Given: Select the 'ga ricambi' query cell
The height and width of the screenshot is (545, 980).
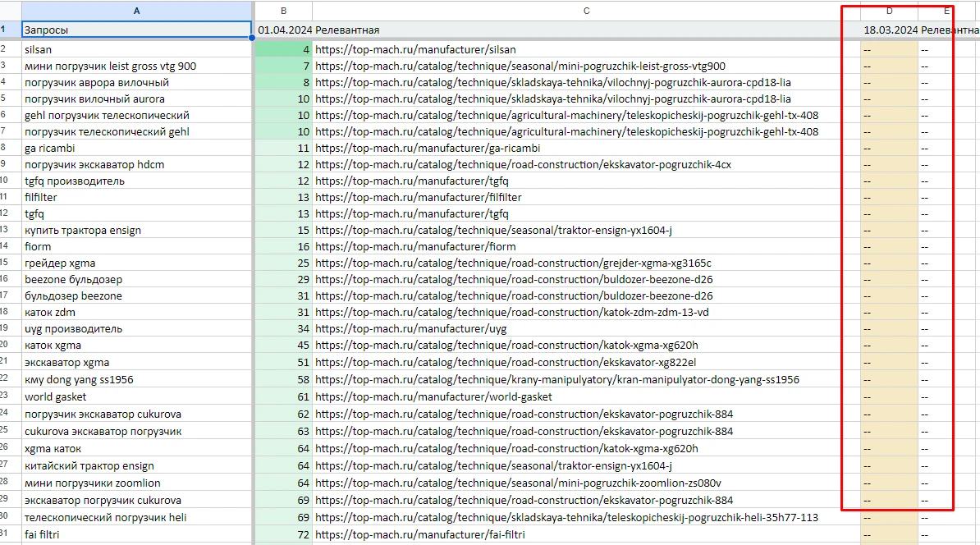Looking at the screenshot, I should coord(136,148).
